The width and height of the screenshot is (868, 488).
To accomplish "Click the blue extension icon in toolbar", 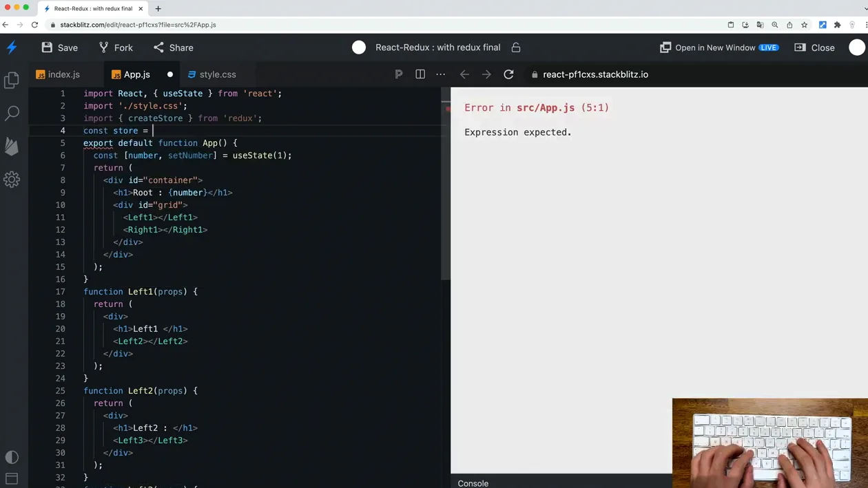I will pyautogui.click(x=823, y=25).
